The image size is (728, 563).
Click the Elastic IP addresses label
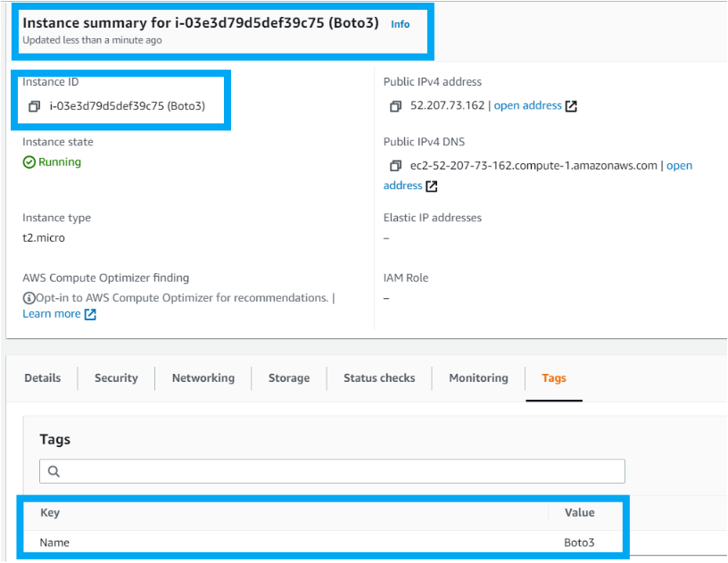click(432, 218)
